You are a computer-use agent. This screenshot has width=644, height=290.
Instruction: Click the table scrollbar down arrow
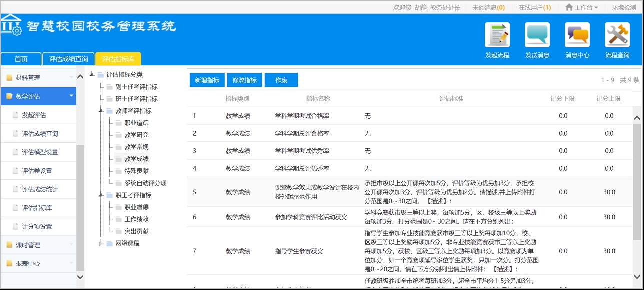click(x=637, y=276)
